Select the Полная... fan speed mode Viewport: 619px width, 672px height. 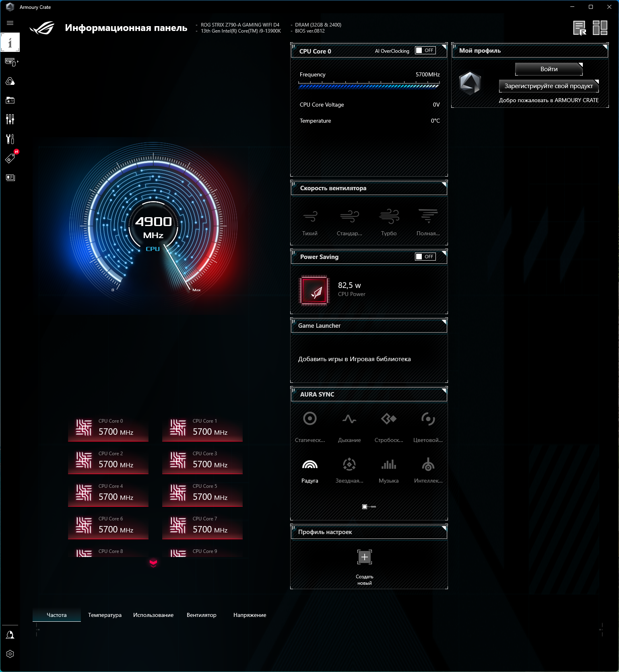point(428,222)
